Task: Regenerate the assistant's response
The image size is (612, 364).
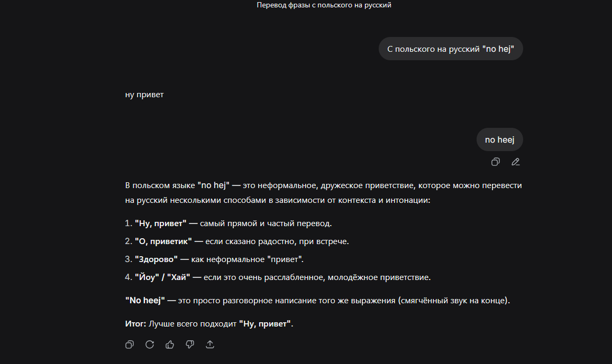Action: click(150, 344)
